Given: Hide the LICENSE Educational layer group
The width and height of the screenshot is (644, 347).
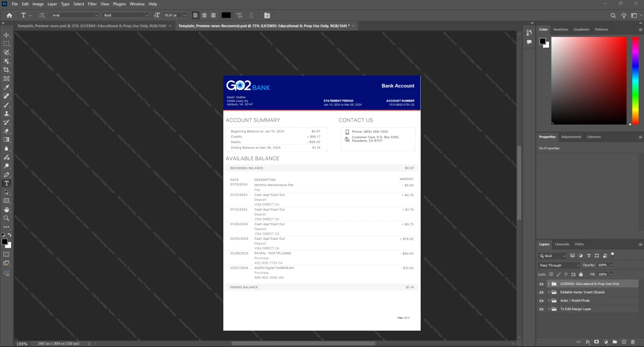Looking at the screenshot, I should pyautogui.click(x=541, y=284).
